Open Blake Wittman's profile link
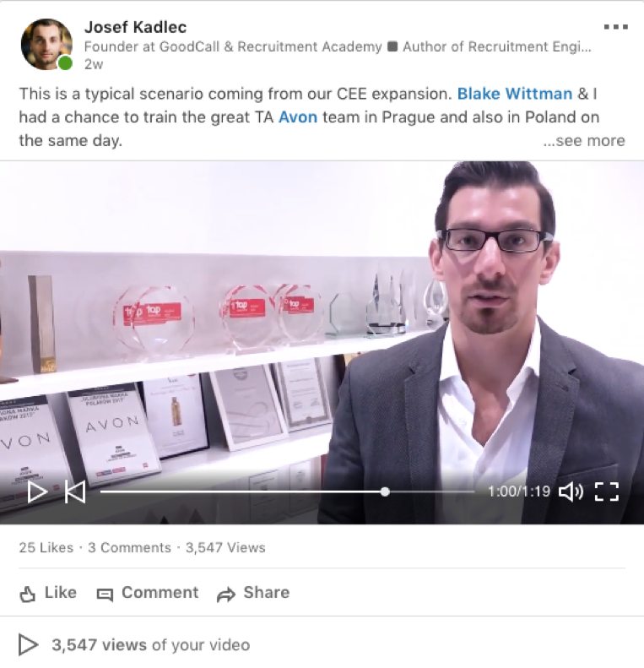This screenshot has height=668, width=644. point(515,94)
